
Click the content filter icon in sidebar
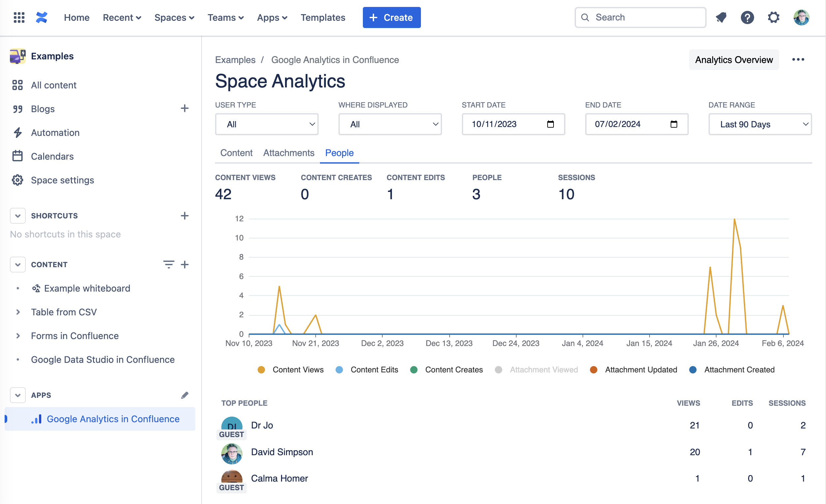click(x=169, y=265)
